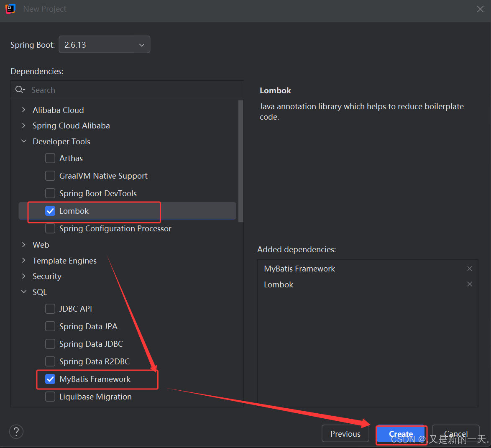Image resolution: width=491 pixels, height=448 pixels.
Task: Select the Template Engines label
Action: 64,261
